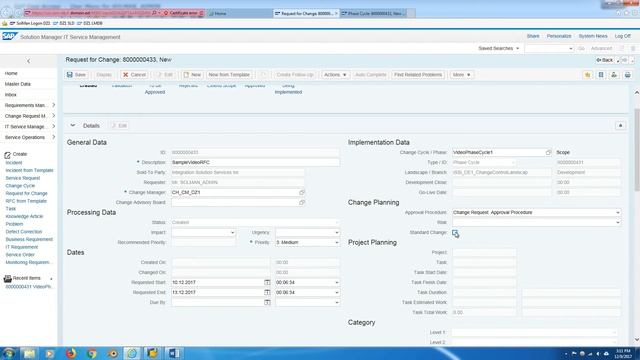Open Saved Searches dropdown
This screenshot has height=360, width=640.
point(499,48)
